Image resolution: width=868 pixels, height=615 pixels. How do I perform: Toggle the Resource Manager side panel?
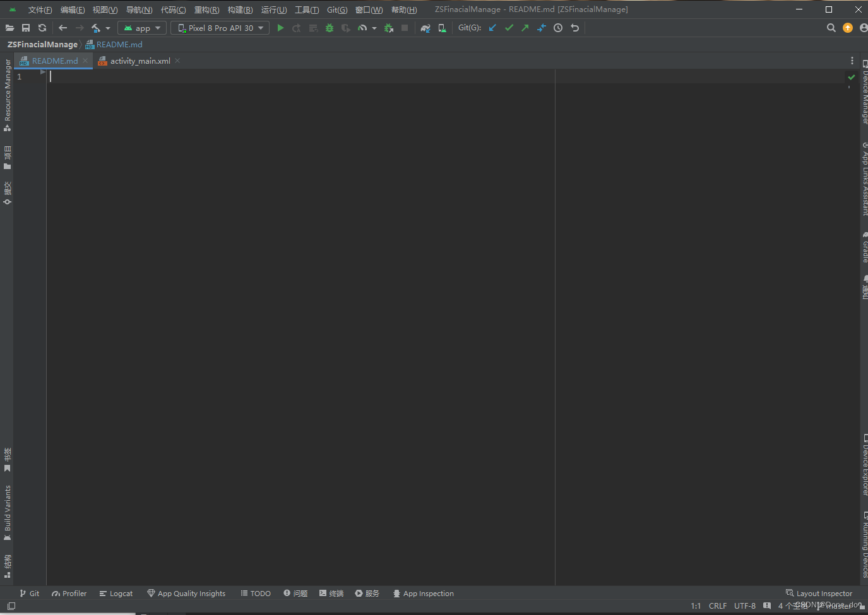(x=8, y=95)
